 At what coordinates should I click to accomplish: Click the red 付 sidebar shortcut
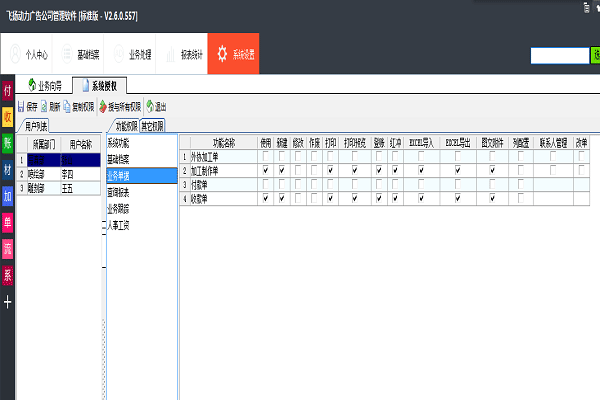[x=8, y=91]
